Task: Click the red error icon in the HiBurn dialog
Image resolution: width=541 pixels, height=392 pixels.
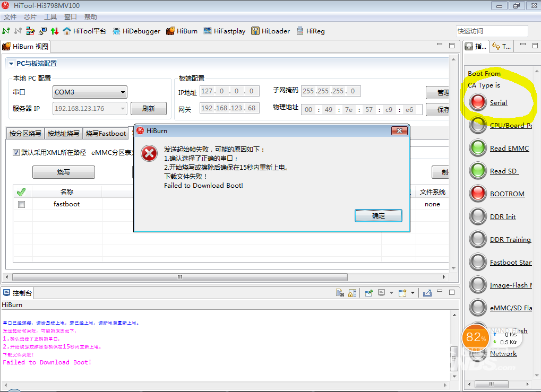Action: (x=149, y=153)
